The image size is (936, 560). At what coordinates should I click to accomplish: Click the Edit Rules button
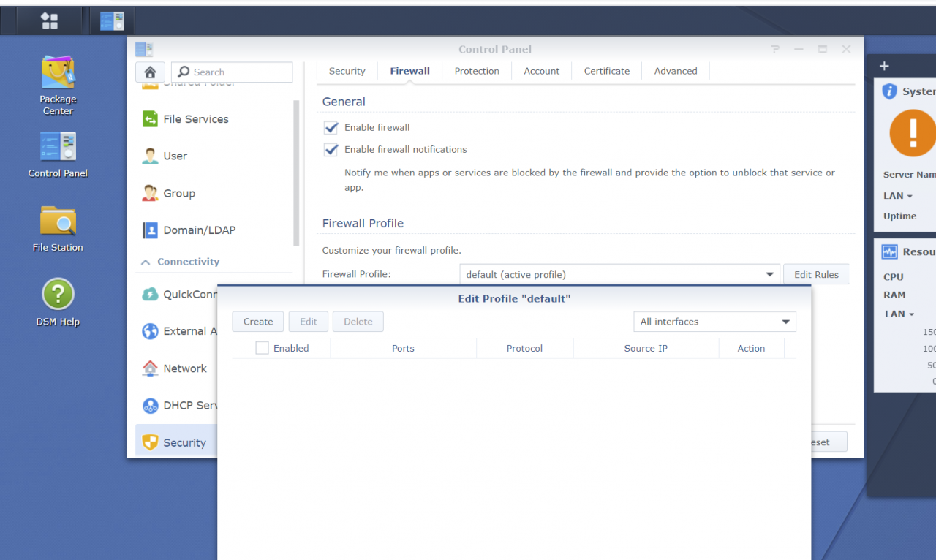pyautogui.click(x=816, y=274)
